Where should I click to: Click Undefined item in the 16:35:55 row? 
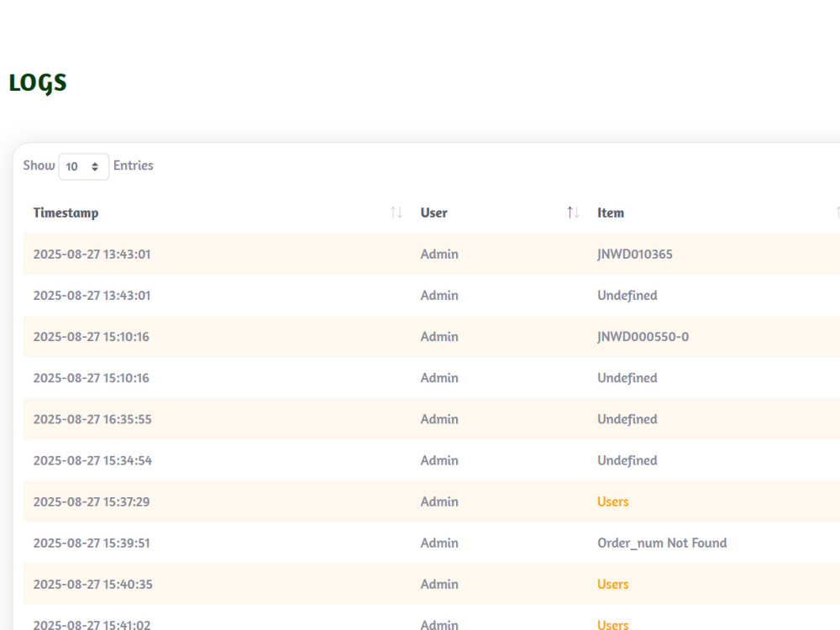click(627, 419)
